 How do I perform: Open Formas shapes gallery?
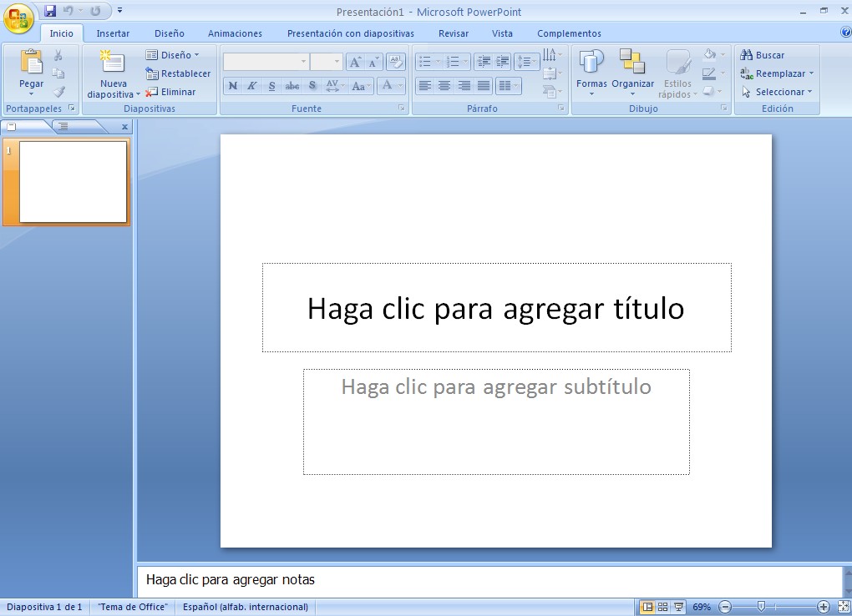(x=591, y=73)
